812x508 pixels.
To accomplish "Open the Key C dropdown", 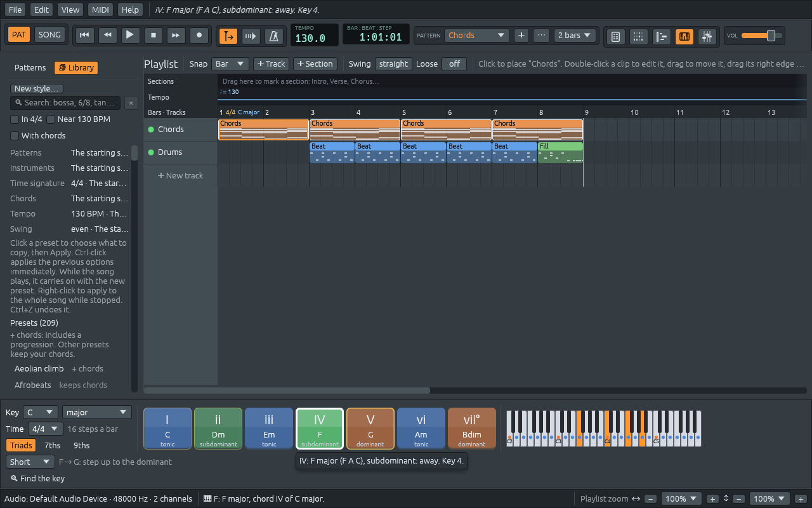I will [x=41, y=412].
